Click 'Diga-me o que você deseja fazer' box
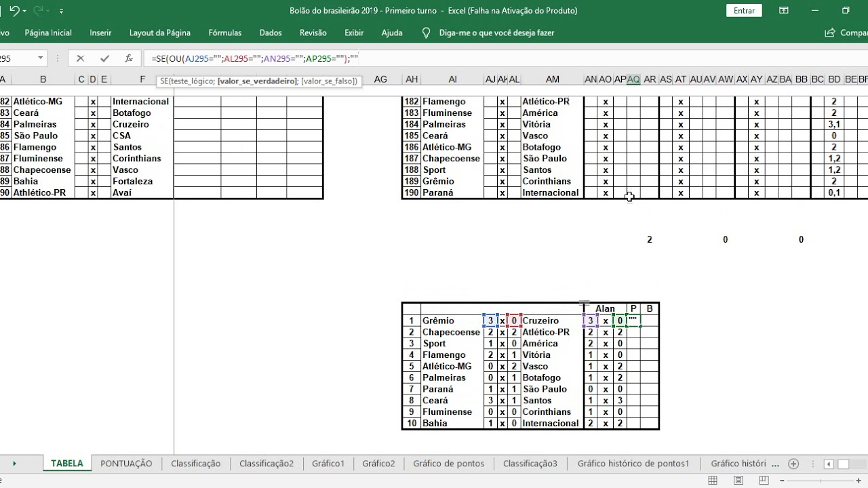 [496, 33]
